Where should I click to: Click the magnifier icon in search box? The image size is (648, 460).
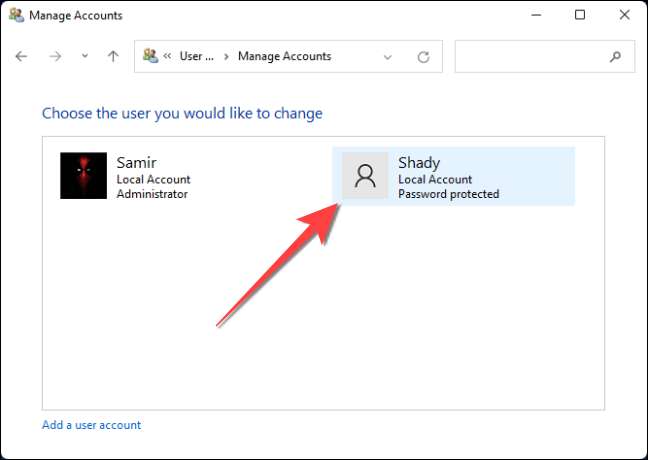pyautogui.click(x=615, y=57)
